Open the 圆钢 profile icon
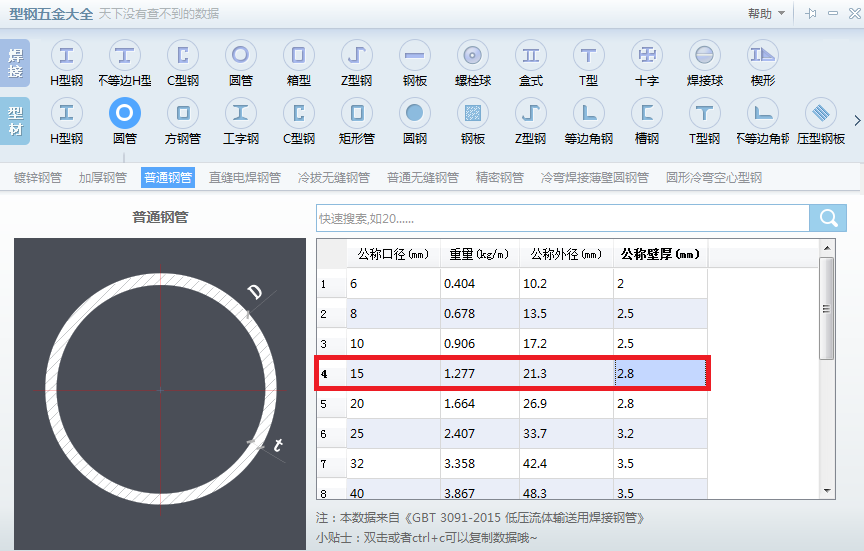 click(415, 114)
